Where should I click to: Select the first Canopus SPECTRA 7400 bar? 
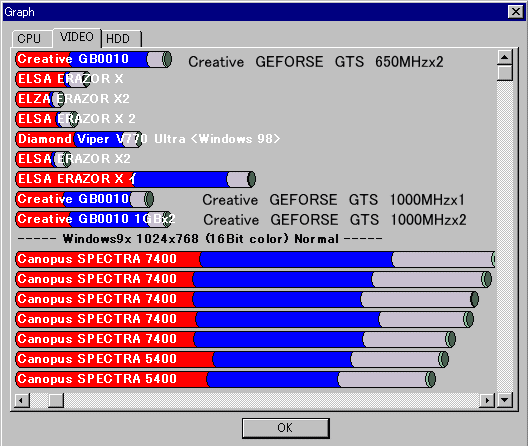255,259
